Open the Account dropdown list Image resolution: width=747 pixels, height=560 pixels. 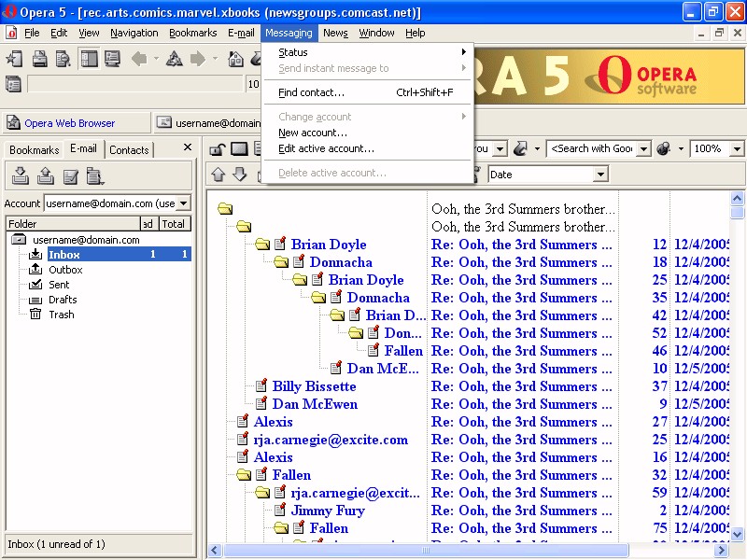(x=183, y=203)
